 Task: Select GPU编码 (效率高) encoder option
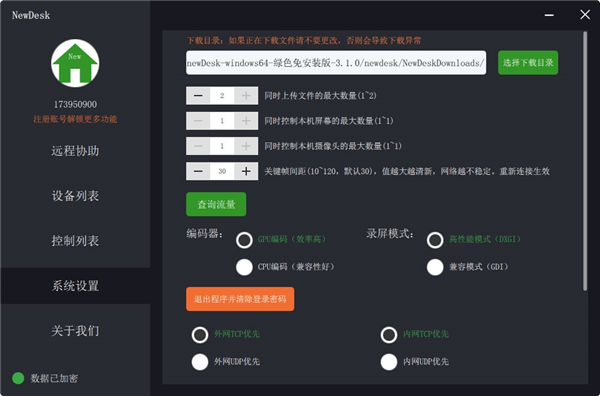(244, 240)
